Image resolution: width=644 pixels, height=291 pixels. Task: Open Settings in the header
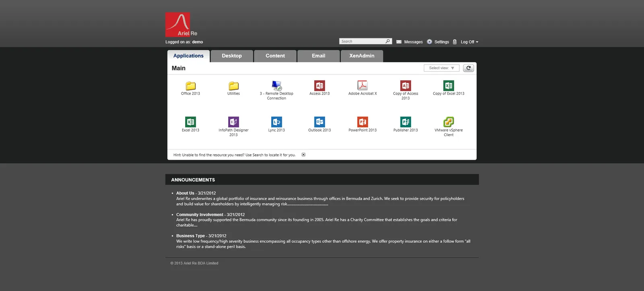click(438, 42)
